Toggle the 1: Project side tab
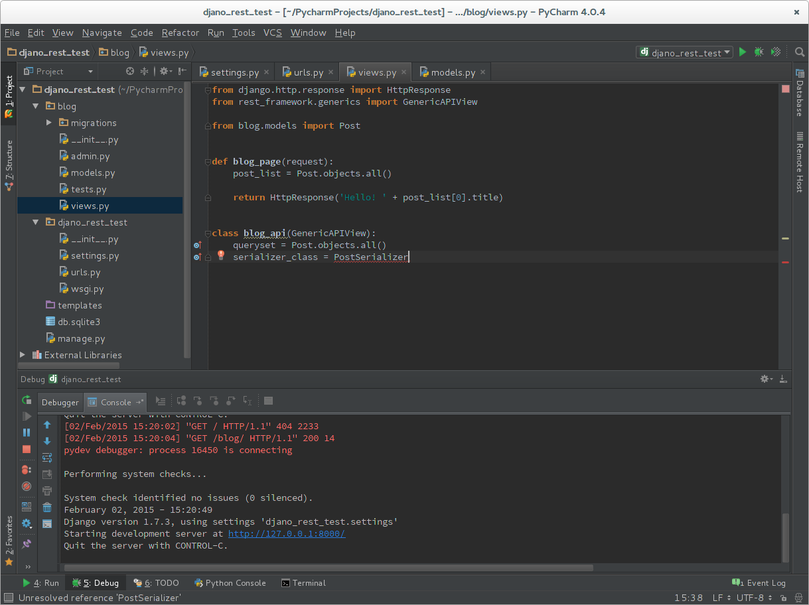 (9, 95)
